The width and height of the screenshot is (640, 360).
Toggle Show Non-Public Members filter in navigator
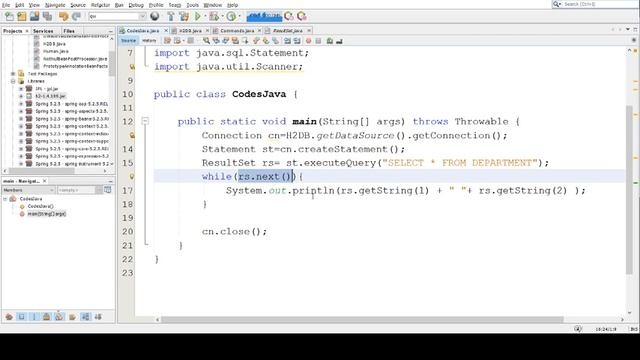coord(47,317)
